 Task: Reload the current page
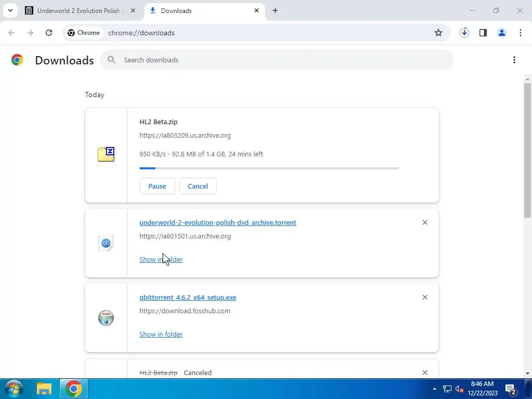49,33
